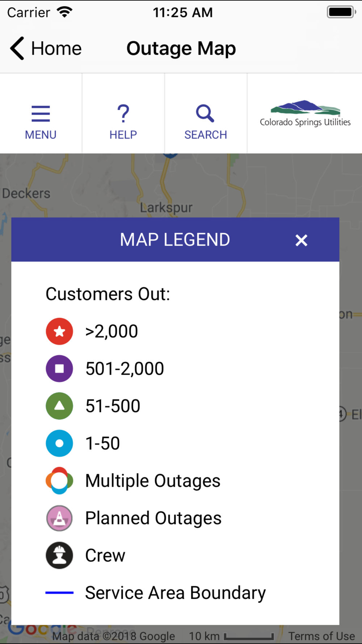Tap the Deckers label on the map

(26, 193)
